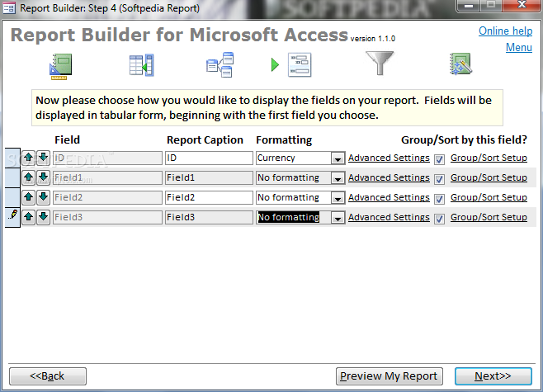
Task: Open Group/Sort Setup for Field3
Action: pos(489,217)
